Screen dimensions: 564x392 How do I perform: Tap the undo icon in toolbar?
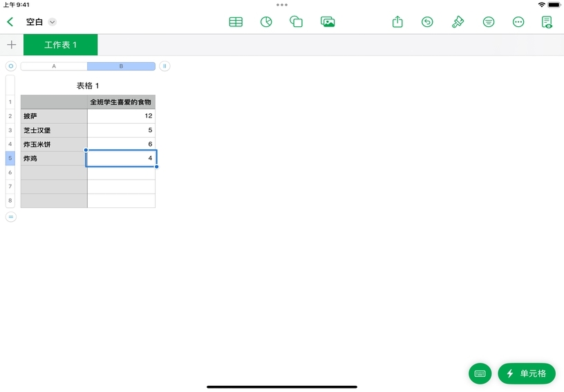427,22
